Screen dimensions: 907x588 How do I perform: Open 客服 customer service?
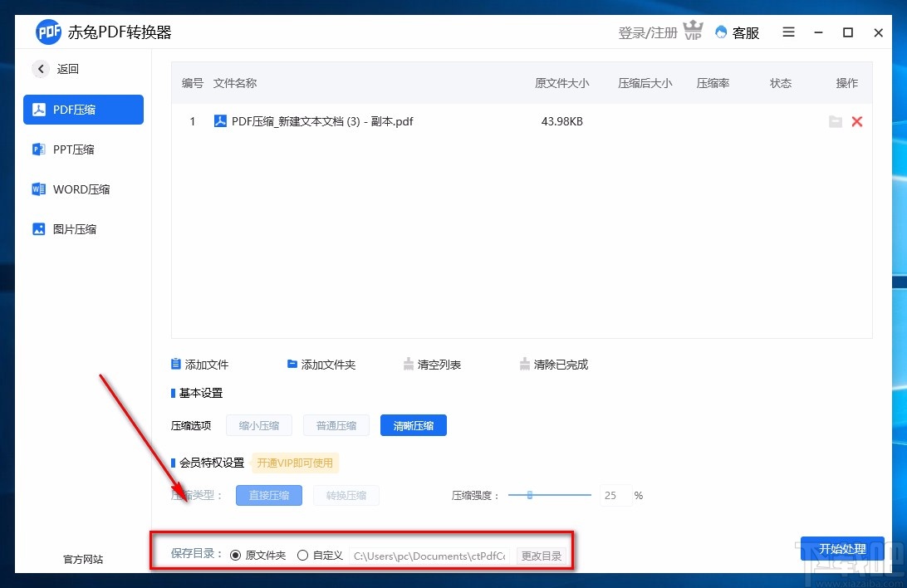736,32
